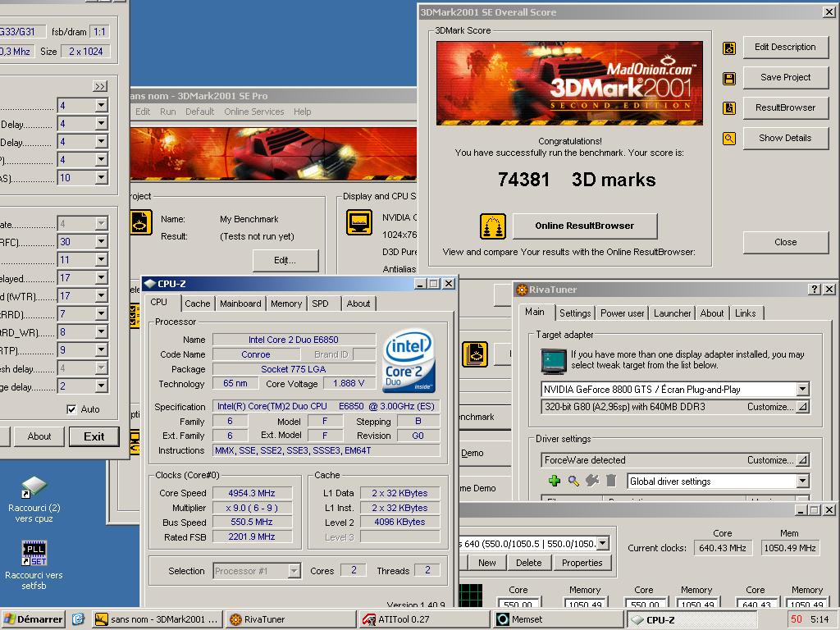Open the Power user tab in RivaTuner
The height and width of the screenshot is (630, 840).
622,313
